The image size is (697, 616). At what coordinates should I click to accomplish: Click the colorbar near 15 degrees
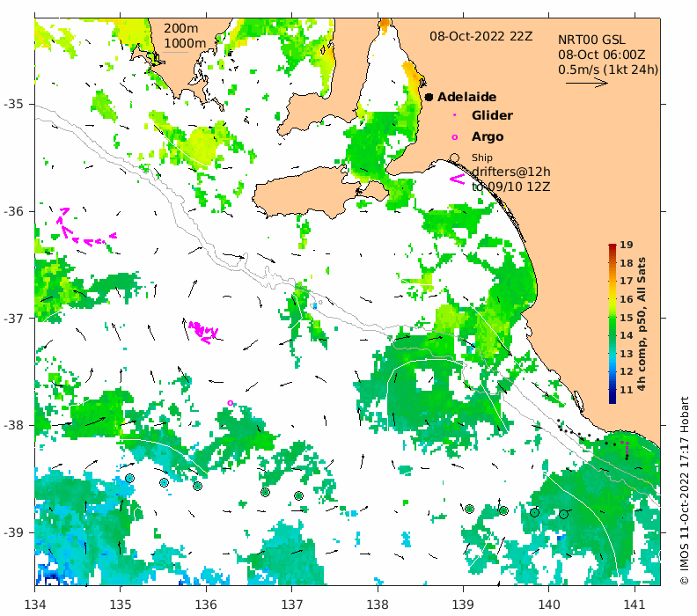click(613, 318)
